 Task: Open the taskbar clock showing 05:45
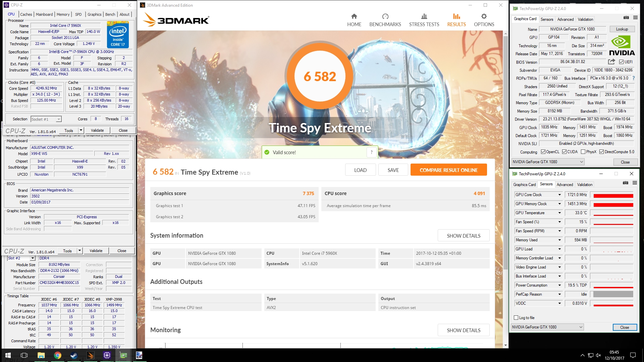point(614,355)
